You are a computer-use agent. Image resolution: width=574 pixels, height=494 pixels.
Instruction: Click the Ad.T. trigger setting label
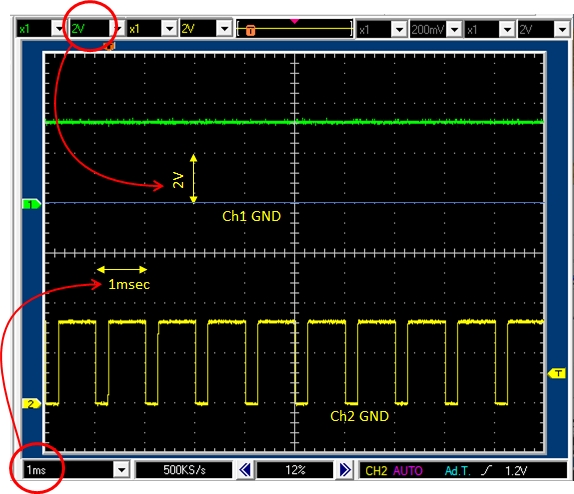click(x=458, y=471)
